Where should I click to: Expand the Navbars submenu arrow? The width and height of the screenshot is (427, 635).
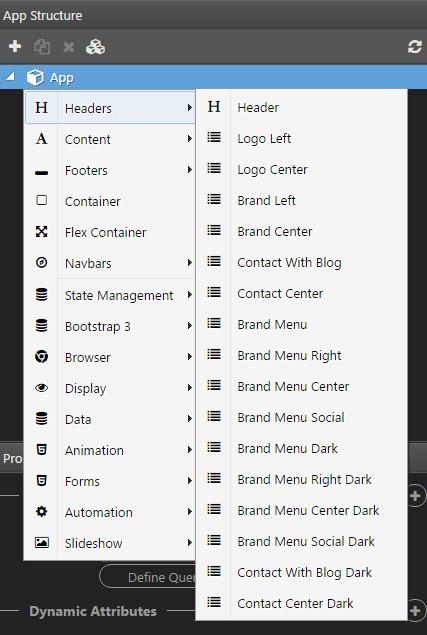[x=190, y=263]
